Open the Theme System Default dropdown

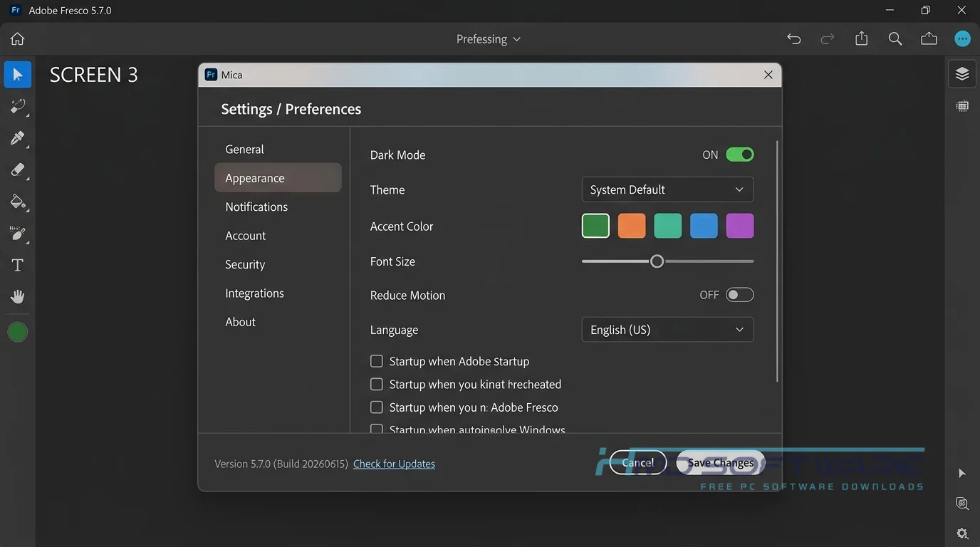pyautogui.click(x=667, y=189)
